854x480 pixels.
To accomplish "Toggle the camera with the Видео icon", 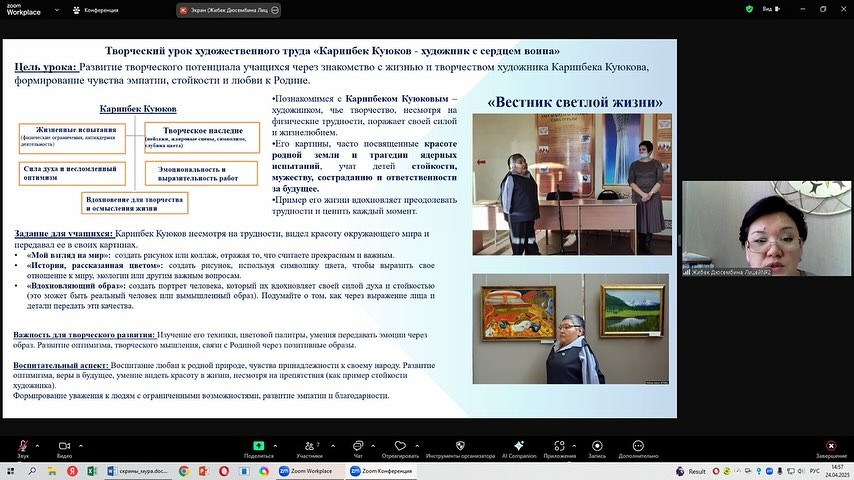I will pos(64,446).
